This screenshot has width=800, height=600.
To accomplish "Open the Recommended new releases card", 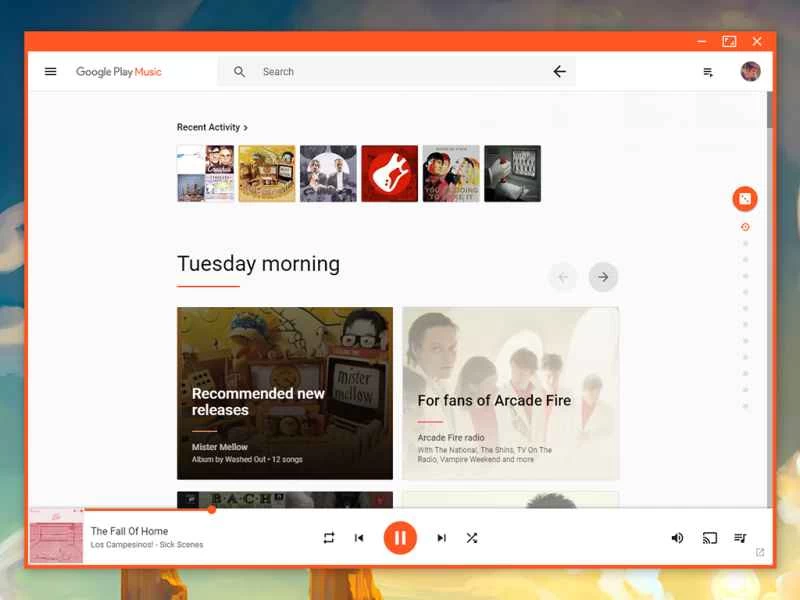I will point(285,393).
